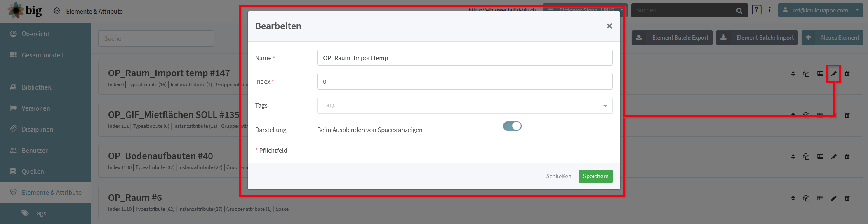Viewport: 868px width, 224px height.
Task: Open the ret@kaulquappe.com user dropdown
Action: point(820,10)
